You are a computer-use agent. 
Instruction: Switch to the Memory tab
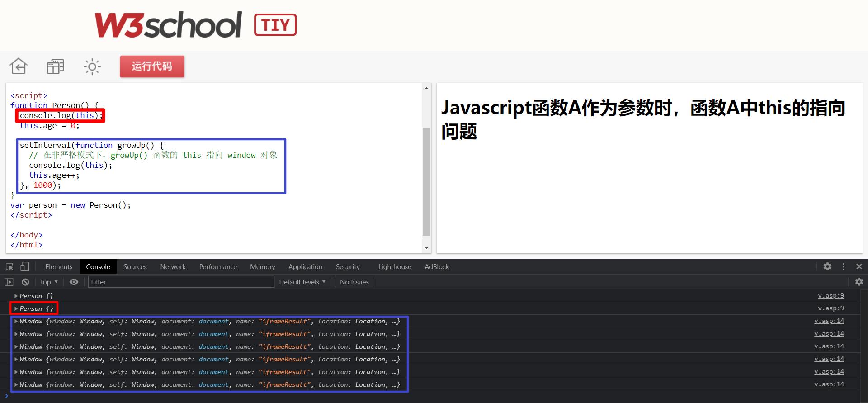(263, 267)
